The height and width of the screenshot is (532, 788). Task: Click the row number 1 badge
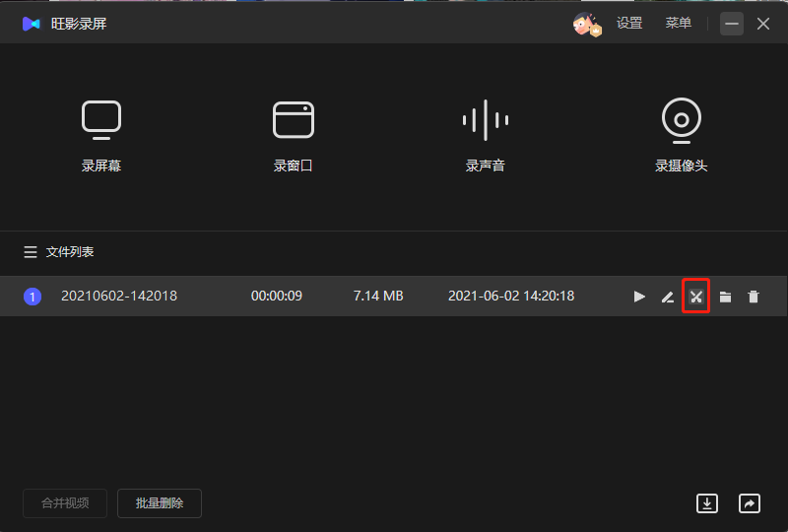pos(33,297)
